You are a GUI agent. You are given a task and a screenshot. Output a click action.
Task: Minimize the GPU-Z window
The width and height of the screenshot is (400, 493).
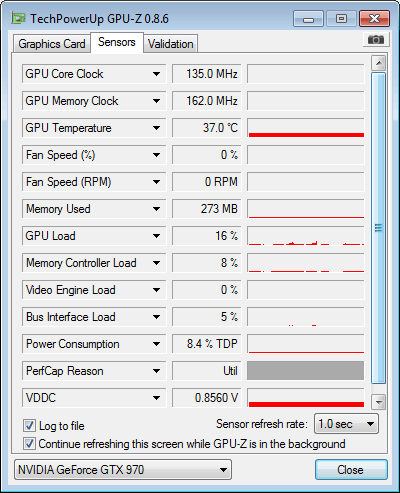point(308,19)
